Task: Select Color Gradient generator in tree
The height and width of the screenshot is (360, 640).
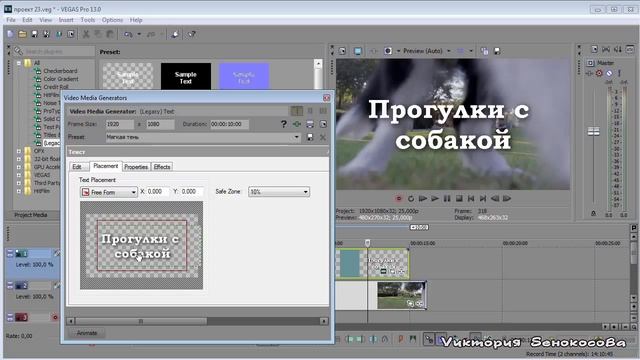Action: 61,79
